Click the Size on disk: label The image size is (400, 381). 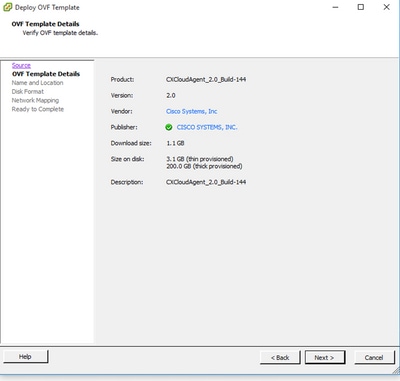coord(127,159)
